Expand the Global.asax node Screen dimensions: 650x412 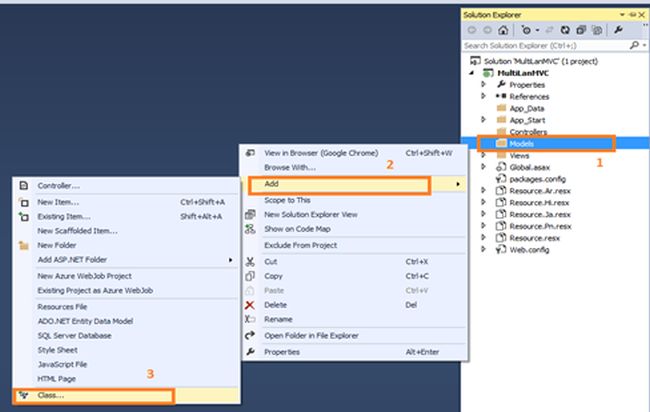pyautogui.click(x=483, y=167)
